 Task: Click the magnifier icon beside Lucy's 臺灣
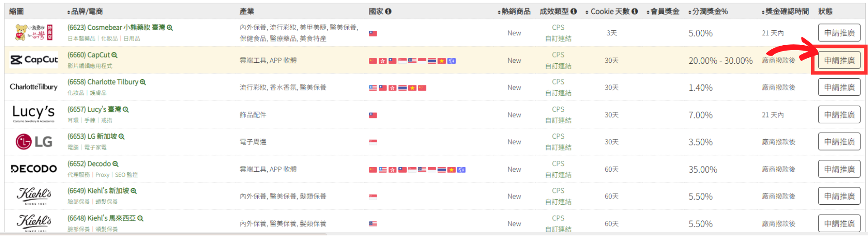coord(126,110)
